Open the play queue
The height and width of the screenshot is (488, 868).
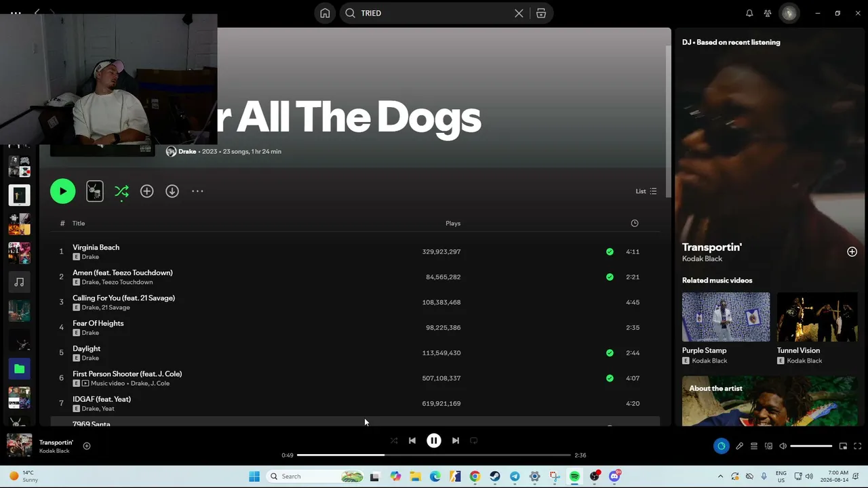point(754,446)
